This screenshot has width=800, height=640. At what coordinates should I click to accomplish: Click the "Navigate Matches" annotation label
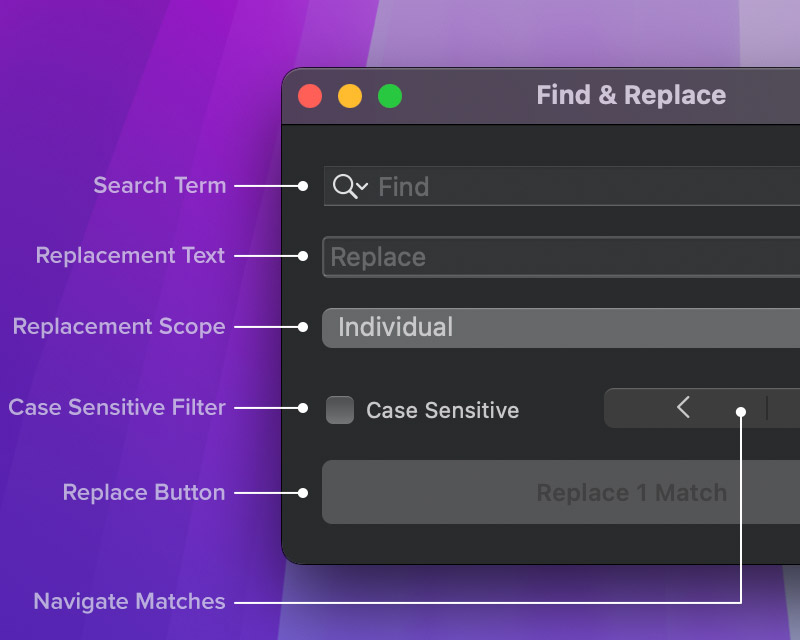pos(130,601)
